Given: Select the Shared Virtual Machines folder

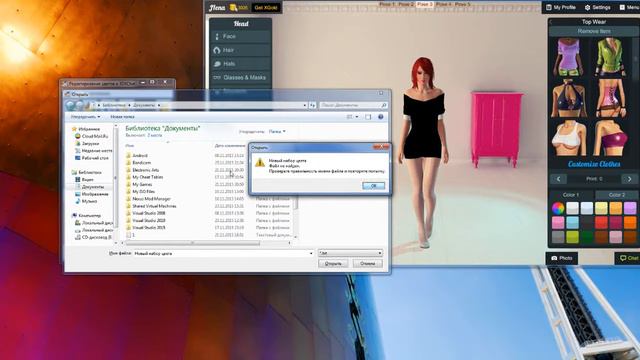Looking at the screenshot, I should pos(154,206).
